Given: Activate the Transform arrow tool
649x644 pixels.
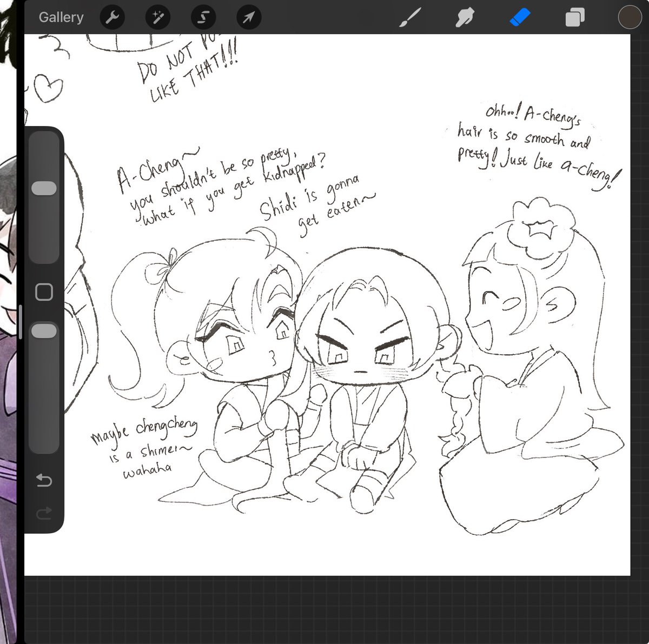Looking at the screenshot, I should (249, 18).
